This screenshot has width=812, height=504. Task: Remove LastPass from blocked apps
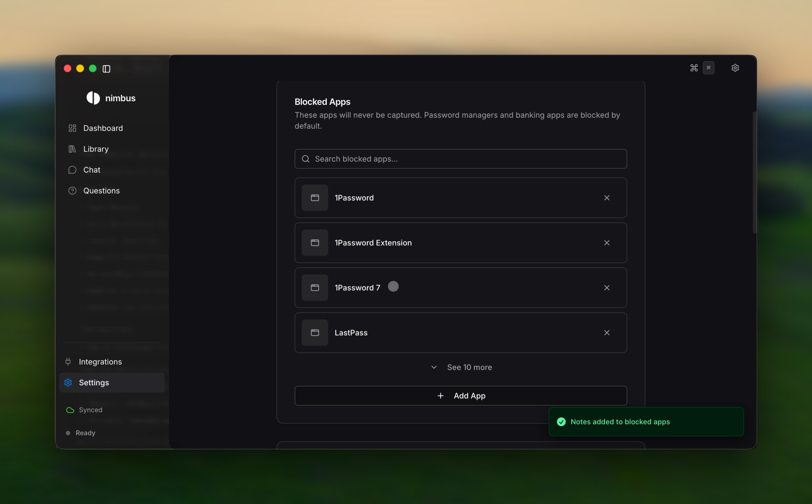(607, 333)
